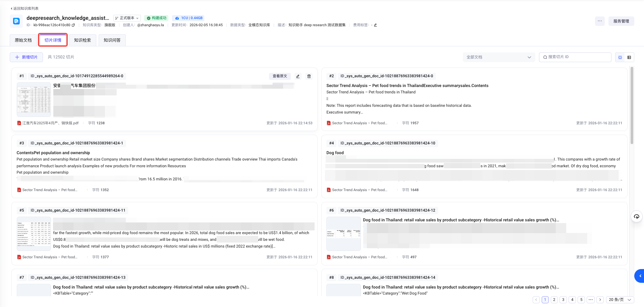Click slice #2 title Sector Trend Analysis heading

(407, 86)
